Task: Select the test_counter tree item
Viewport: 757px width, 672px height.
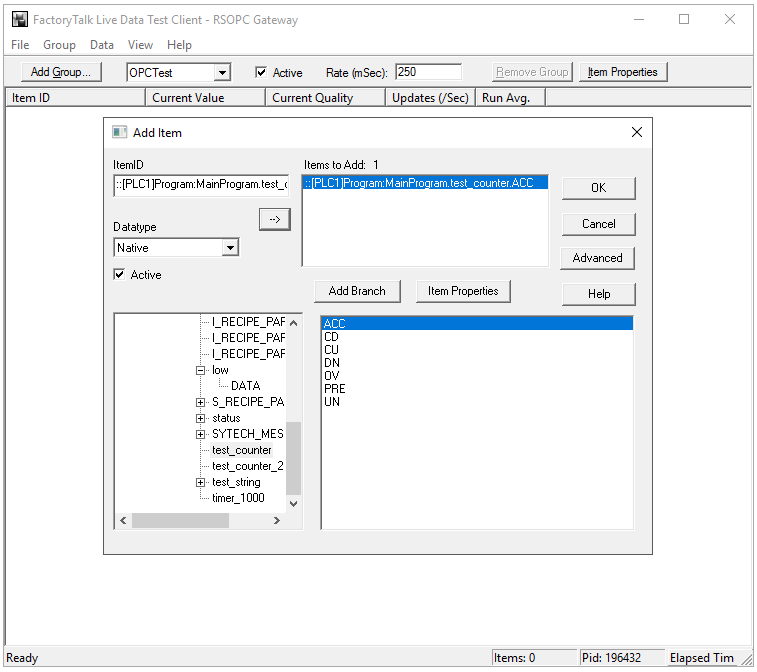Action: coord(241,450)
